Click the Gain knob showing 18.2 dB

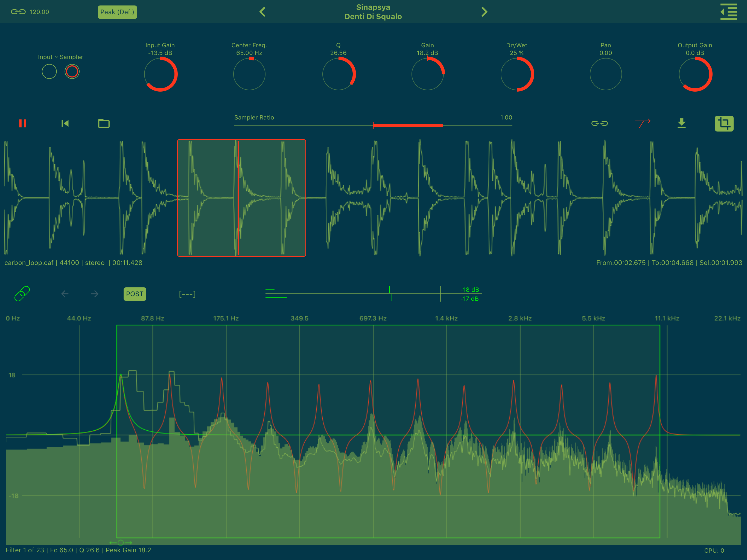[x=428, y=74]
